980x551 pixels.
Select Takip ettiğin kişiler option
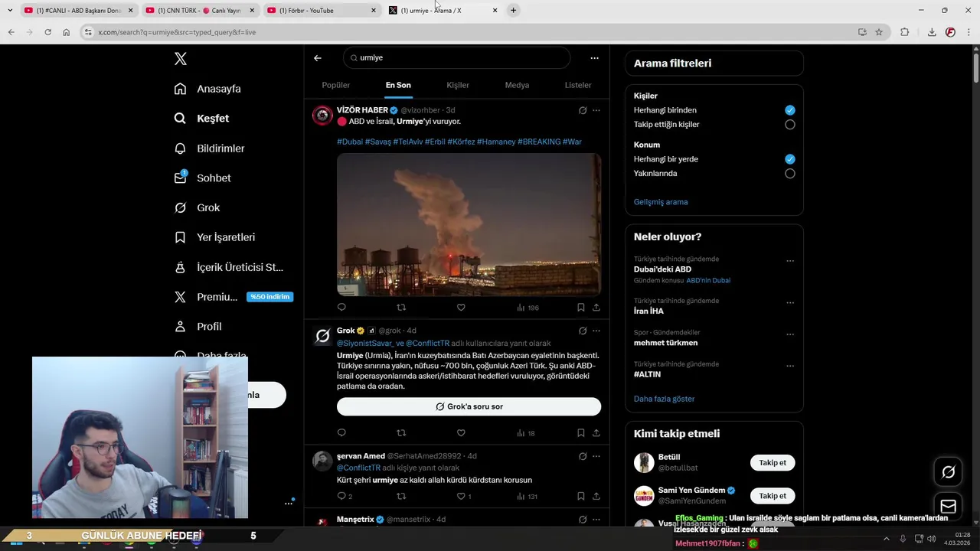[790, 125]
